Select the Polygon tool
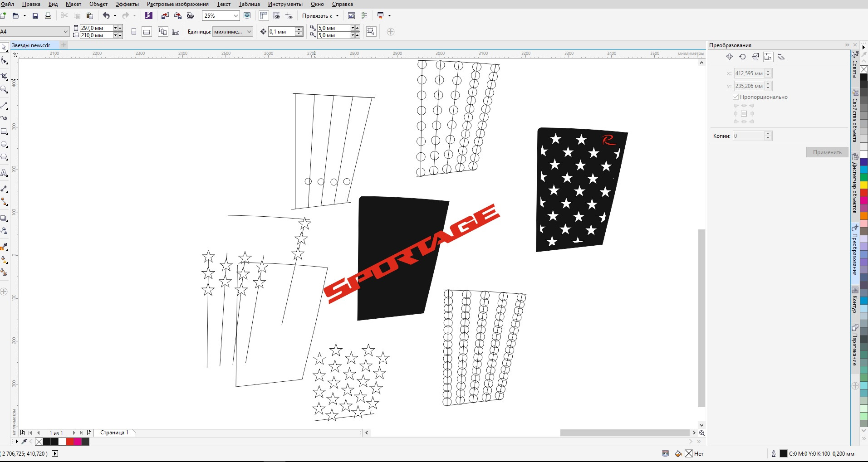Screen dimensions: 868x462 (x=4, y=157)
